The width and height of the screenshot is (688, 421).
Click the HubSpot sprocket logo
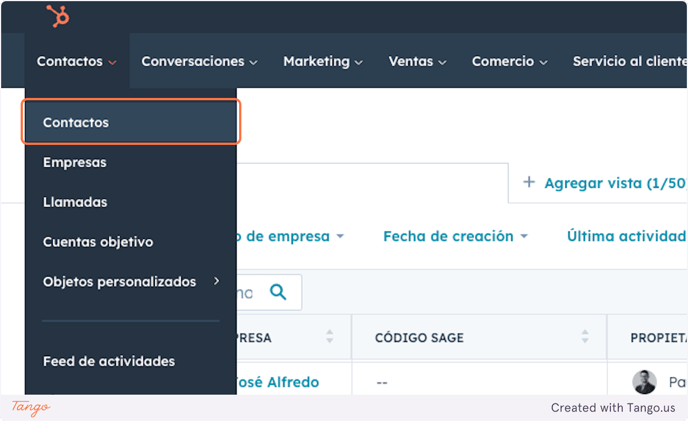pyautogui.click(x=58, y=16)
